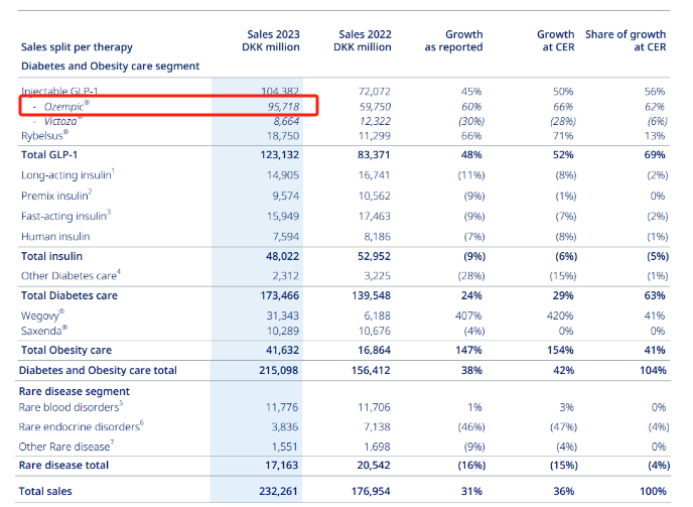Click 'Diabetes and Obesity care total' label
The width and height of the screenshot is (693, 507).
98,370
